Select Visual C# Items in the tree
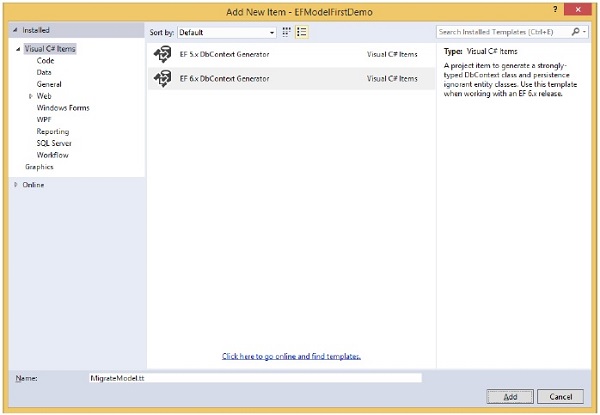 (x=50, y=49)
